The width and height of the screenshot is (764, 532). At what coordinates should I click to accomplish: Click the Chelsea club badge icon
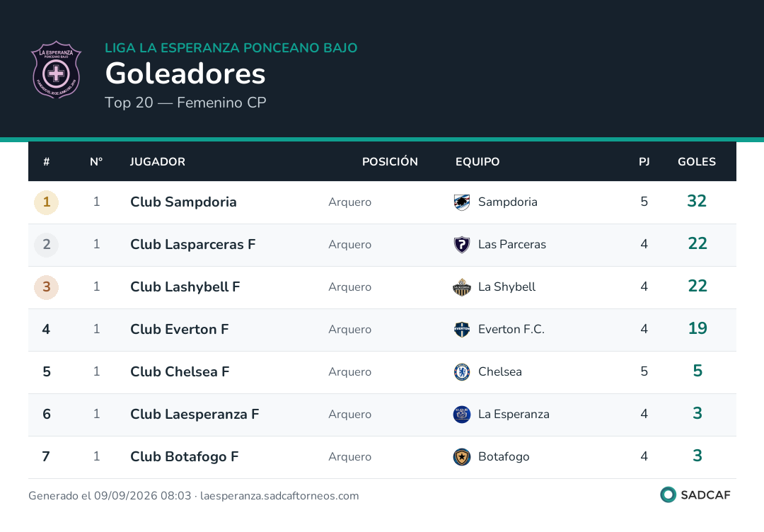pos(462,371)
